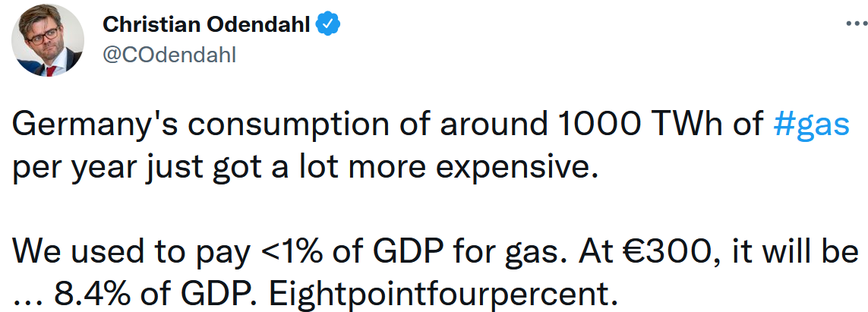Click the blue verified badge
This screenshot has height=312, width=868.
(x=328, y=24)
